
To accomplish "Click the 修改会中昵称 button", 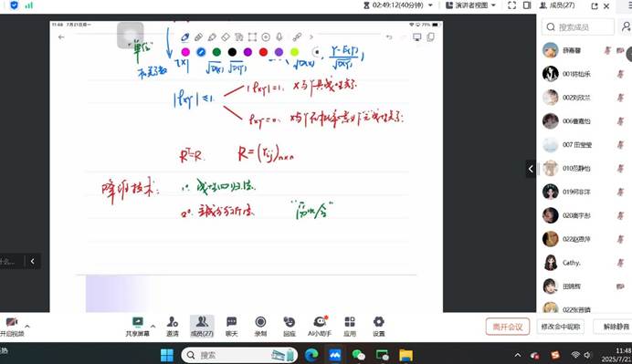I will [560, 327].
